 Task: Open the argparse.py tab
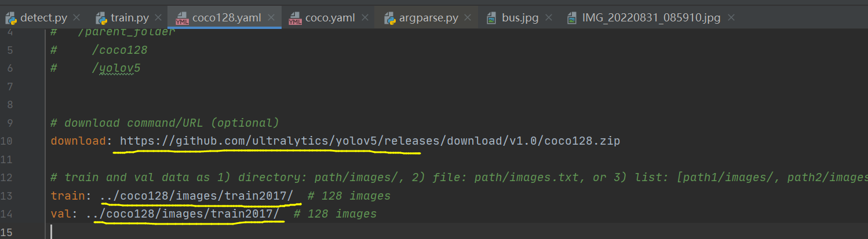pyautogui.click(x=428, y=18)
